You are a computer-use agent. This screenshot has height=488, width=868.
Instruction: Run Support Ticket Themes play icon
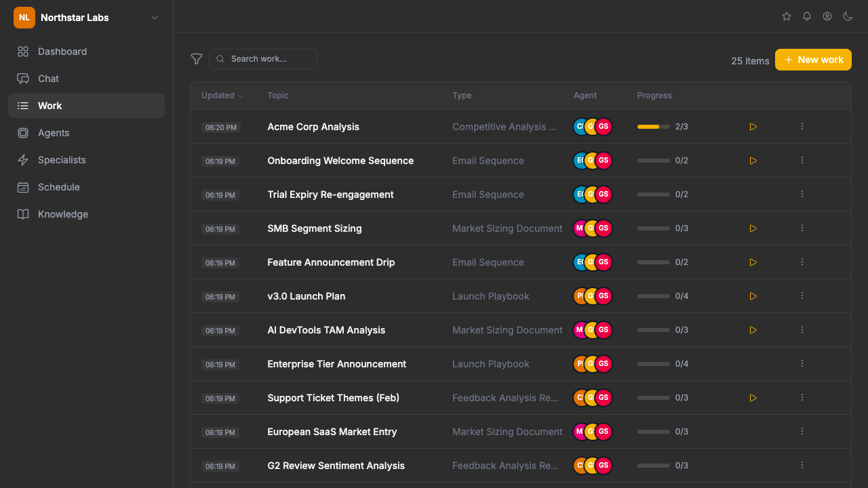753,398
